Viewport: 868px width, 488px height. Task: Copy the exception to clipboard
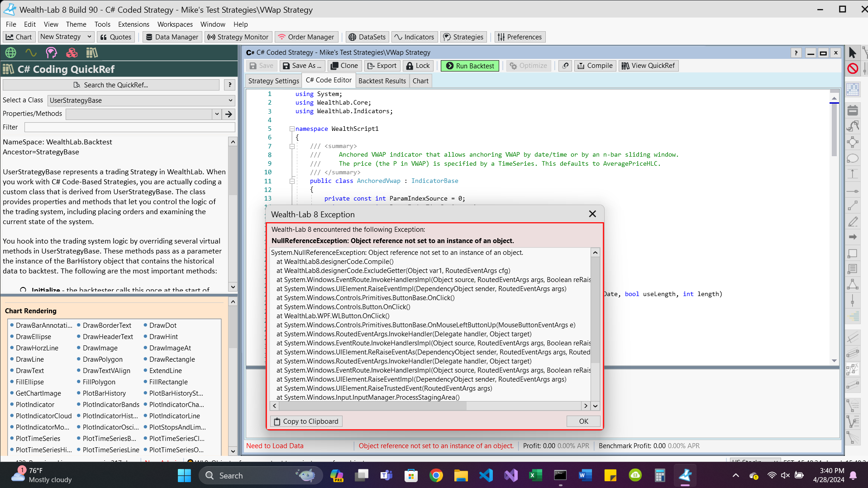306,421
